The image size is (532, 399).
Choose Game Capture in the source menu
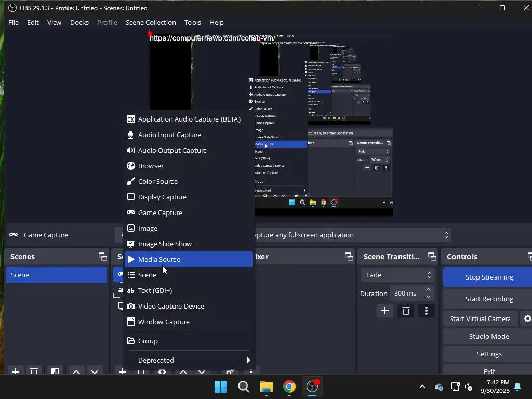(x=189, y=212)
